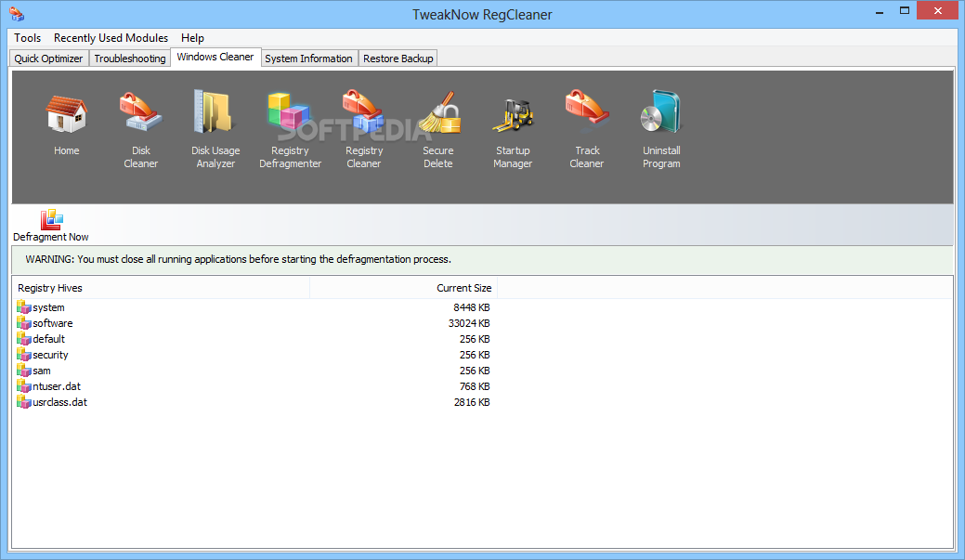Click the ntuser.dat file name

57,386
